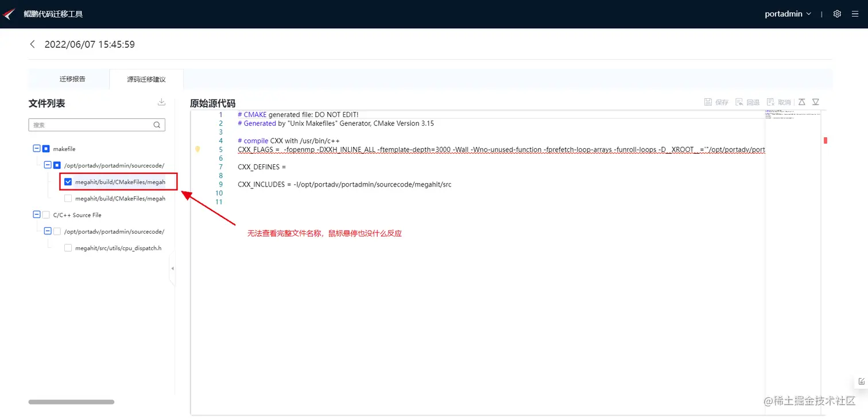Check the unchecked megahit/build/CMakeFiles file
Image resolution: width=868 pixels, height=419 pixels.
coord(68,199)
